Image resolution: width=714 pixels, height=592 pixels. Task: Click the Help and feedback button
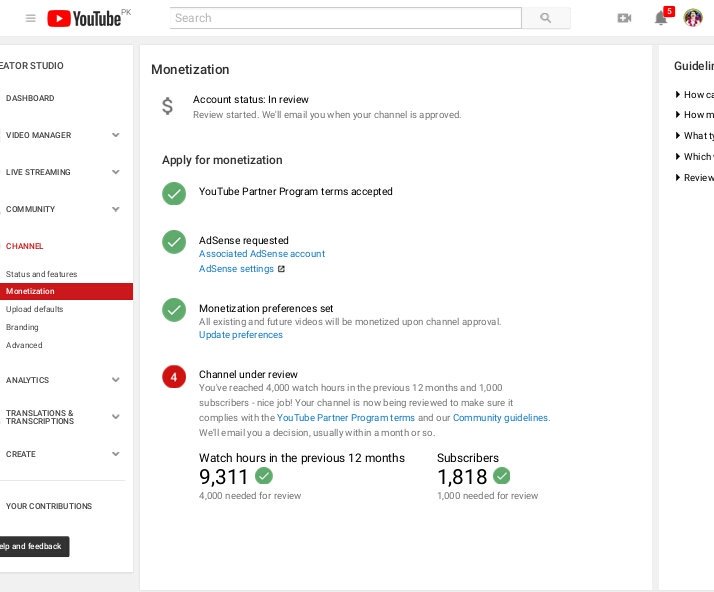pyautogui.click(x=35, y=546)
